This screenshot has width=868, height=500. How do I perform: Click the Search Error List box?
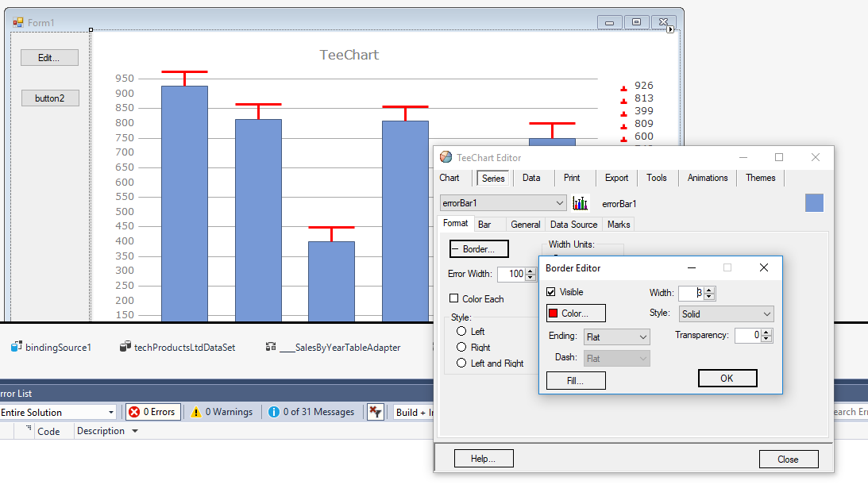click(x=850, y=412)
